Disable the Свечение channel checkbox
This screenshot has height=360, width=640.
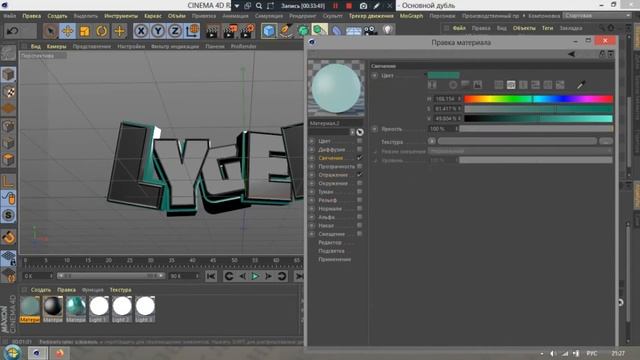tap(360, 158)
